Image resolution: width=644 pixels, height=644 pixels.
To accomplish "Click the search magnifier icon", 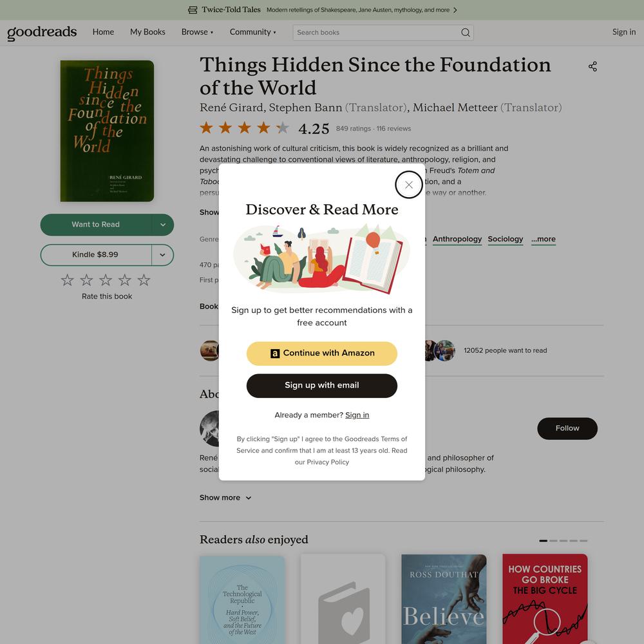I will 466,32.
